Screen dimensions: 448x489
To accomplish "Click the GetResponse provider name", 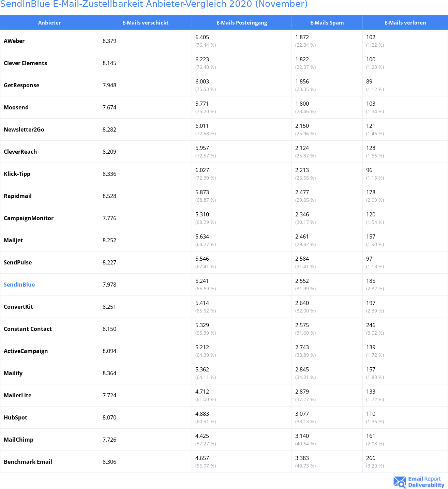I will 21,85.
